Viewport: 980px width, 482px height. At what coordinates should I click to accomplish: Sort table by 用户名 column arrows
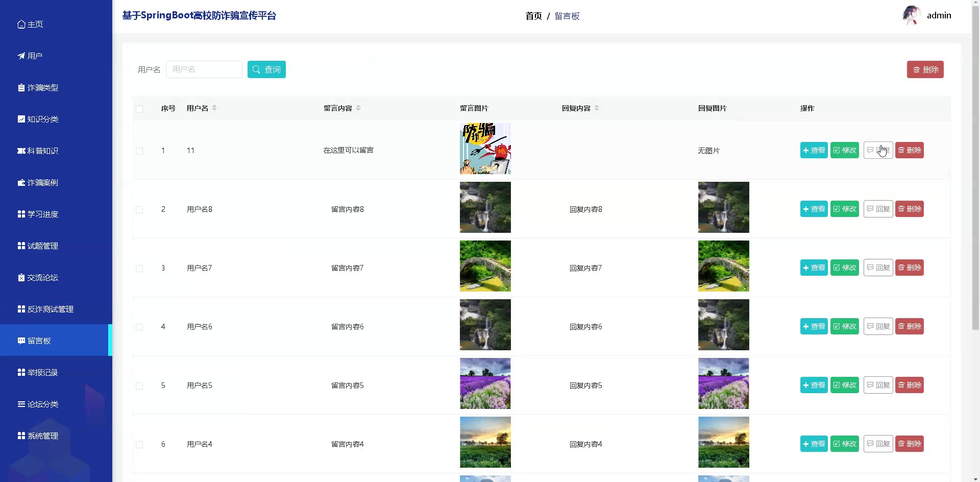(x=214, y=108)
